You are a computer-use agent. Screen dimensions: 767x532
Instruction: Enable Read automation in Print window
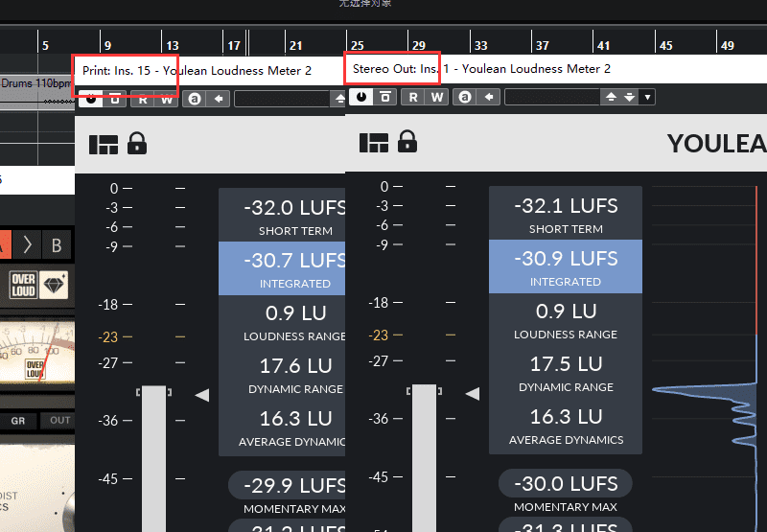[x=143, y=100]
